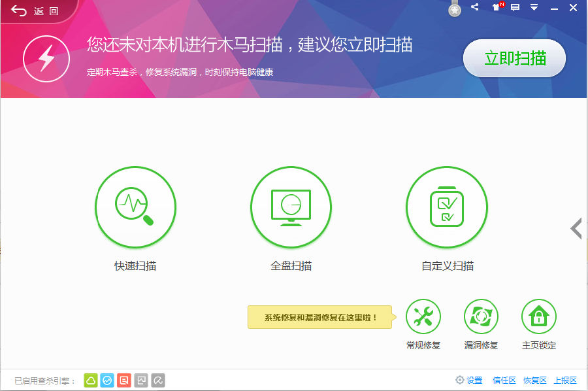Viewport: 588px width, 391px height.
Task: Open the 信任区 trust zone link
Action: tap(504, 381)
